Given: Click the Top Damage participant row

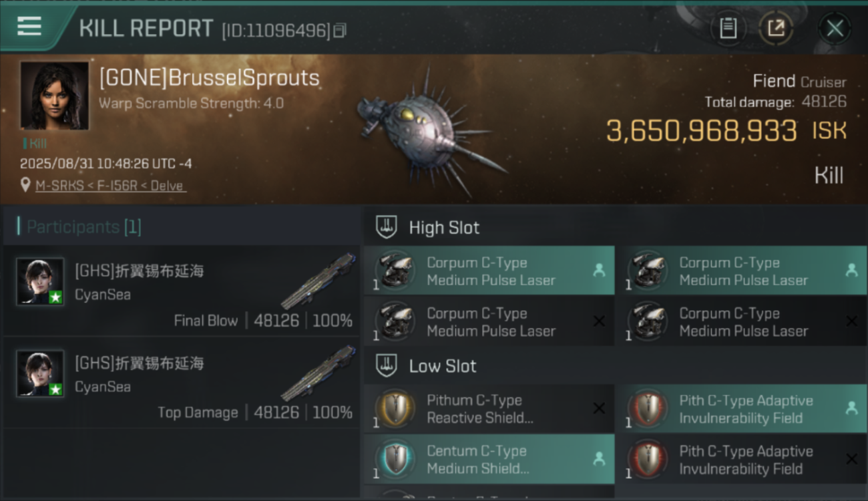Looking at the screenshot, I should [x=182, y=383].
